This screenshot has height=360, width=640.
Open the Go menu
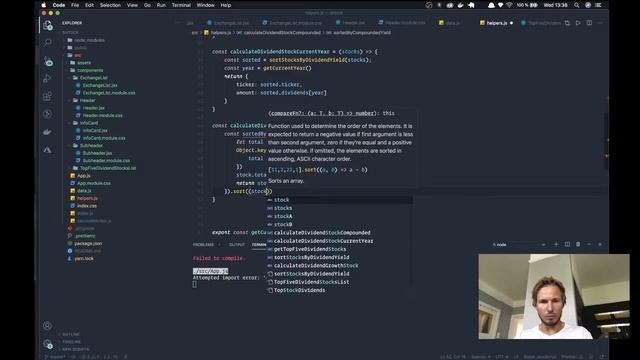point(147,5)
